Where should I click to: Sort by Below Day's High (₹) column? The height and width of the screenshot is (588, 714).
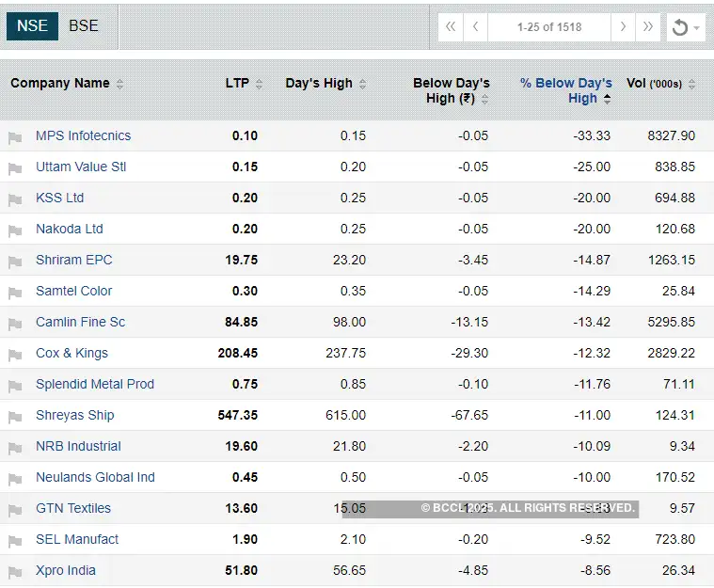tap(485, 99)
